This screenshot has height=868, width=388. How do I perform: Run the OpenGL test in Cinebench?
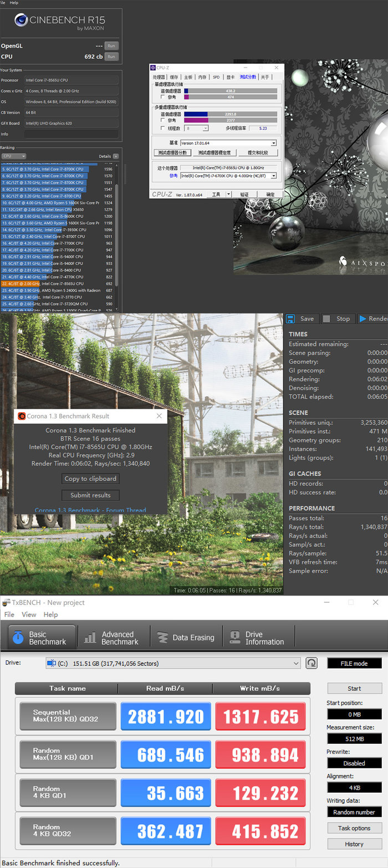(111, 46)
